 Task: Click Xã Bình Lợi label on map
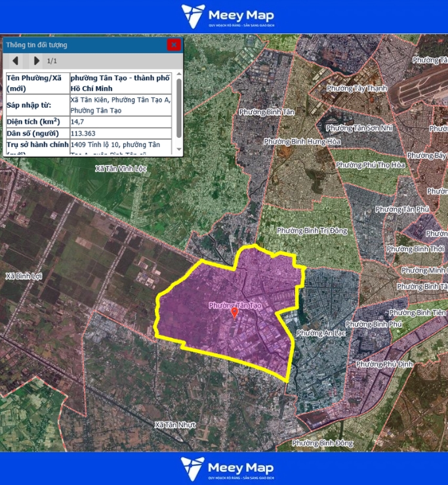23,276
